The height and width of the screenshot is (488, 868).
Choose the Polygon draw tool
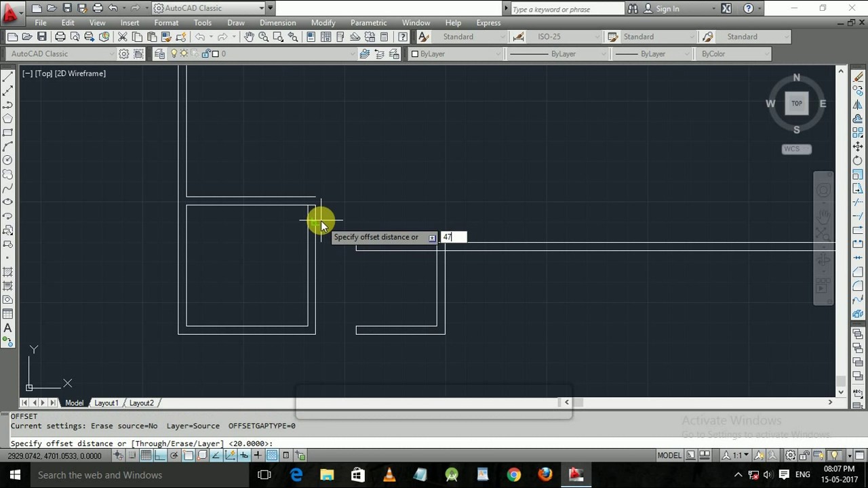coord(7,119)
